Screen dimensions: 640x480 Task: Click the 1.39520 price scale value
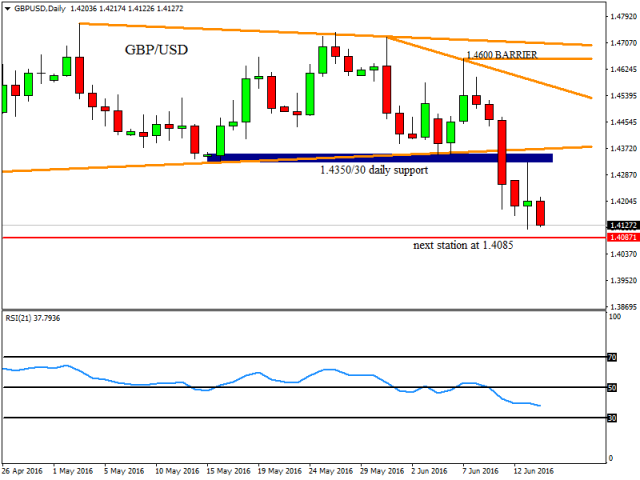[623, 280]
